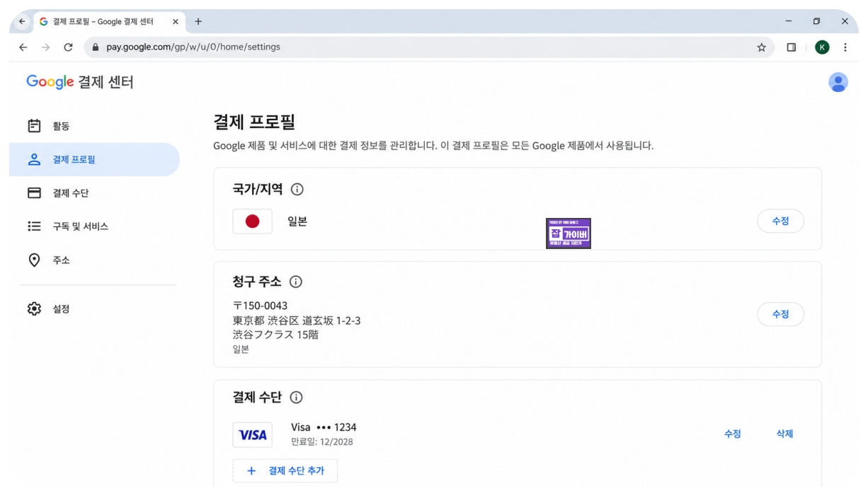Click the Japan flag icon
868x496 pixels.
tap(252, 221)
